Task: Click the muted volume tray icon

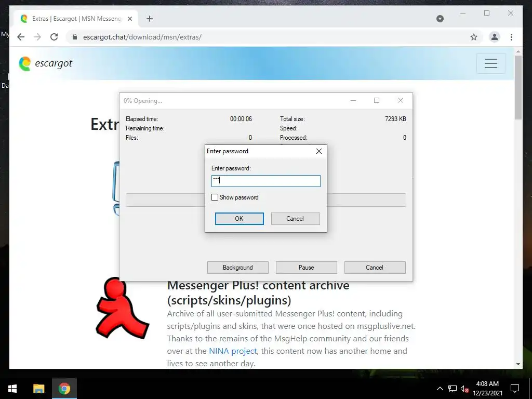Action: [x=464, y=389]
